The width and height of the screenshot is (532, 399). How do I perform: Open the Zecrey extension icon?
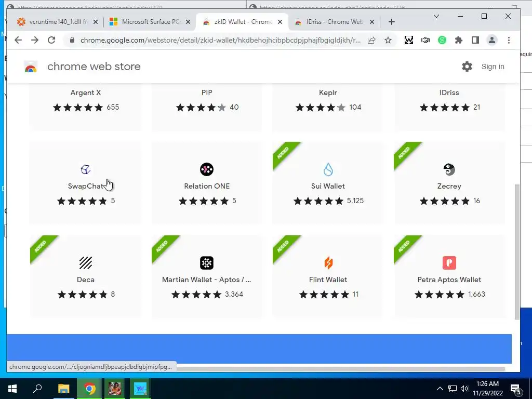click(x=449, y=169)
